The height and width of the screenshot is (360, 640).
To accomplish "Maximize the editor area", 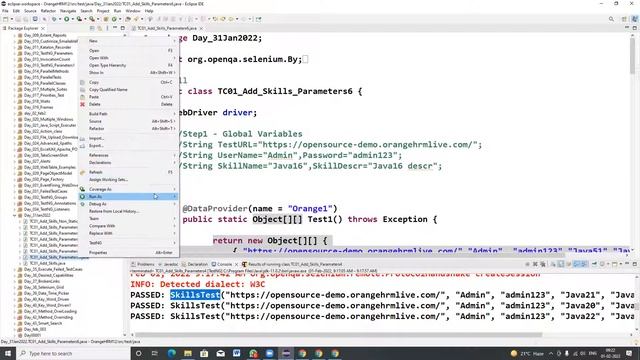I will pos(634,28).
